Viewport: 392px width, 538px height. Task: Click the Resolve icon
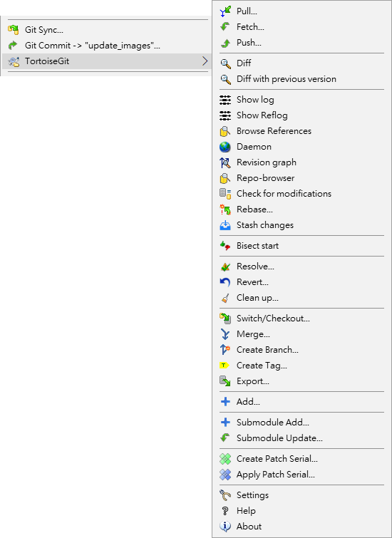click(225, 267)
